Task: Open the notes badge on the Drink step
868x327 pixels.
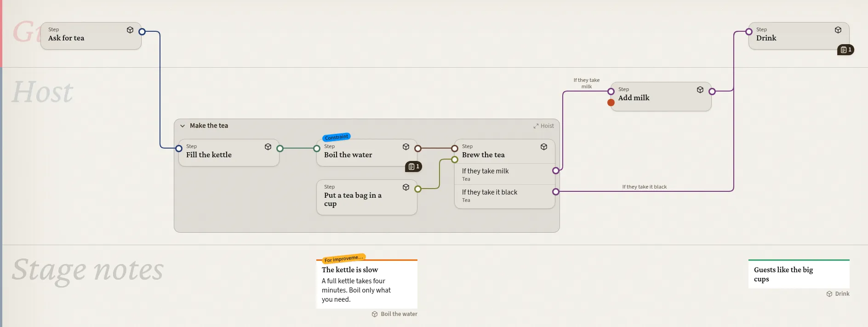Action: click(x=846, y=50)
